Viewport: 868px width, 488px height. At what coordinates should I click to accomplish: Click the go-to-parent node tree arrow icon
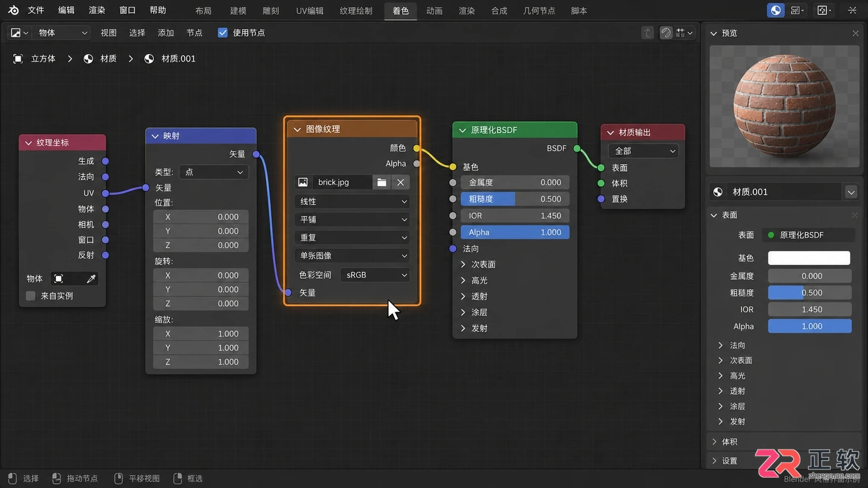(x=647, y=33)
